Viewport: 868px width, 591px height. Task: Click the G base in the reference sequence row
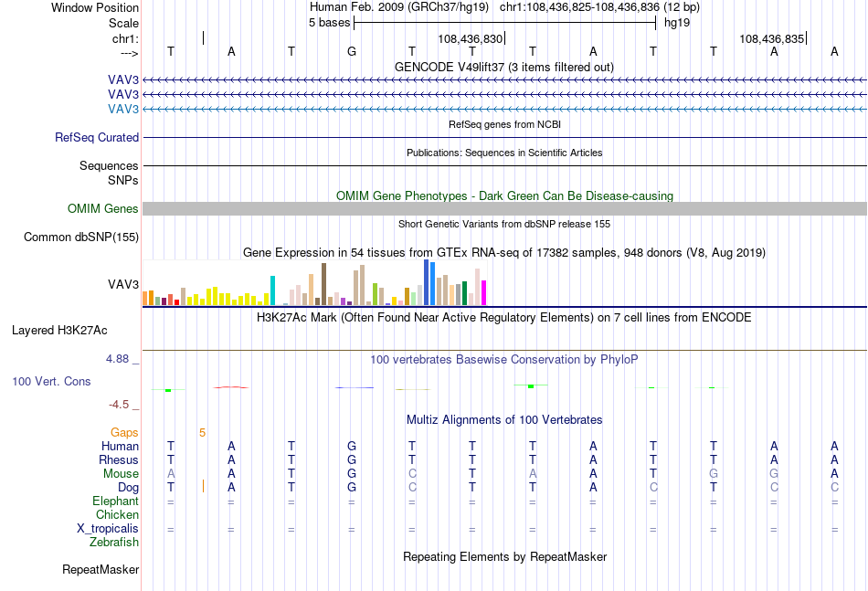[x=352, y=51]
